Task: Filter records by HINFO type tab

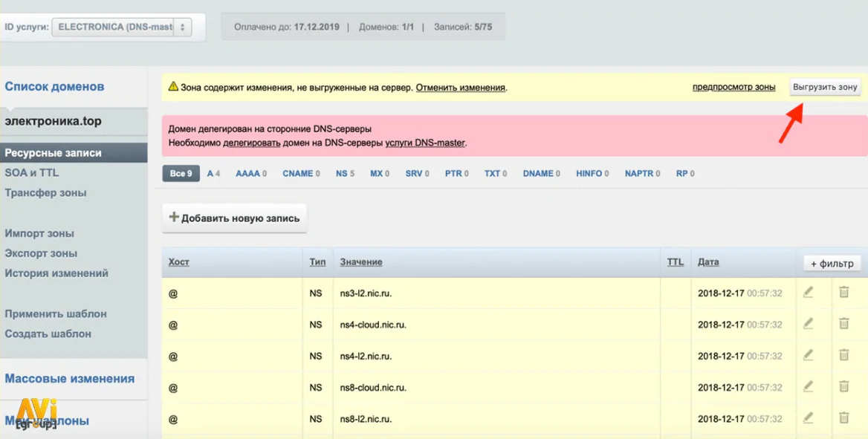Action: coord(592,173)
